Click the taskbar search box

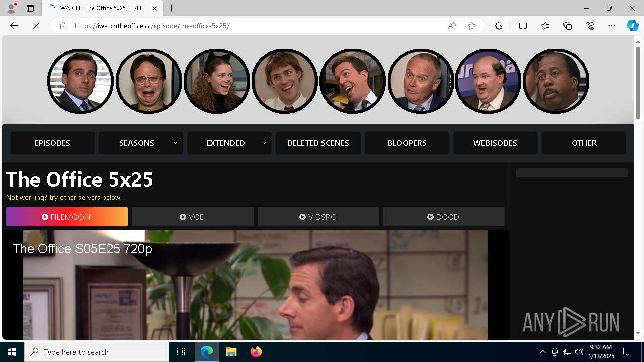pos(97,352)
